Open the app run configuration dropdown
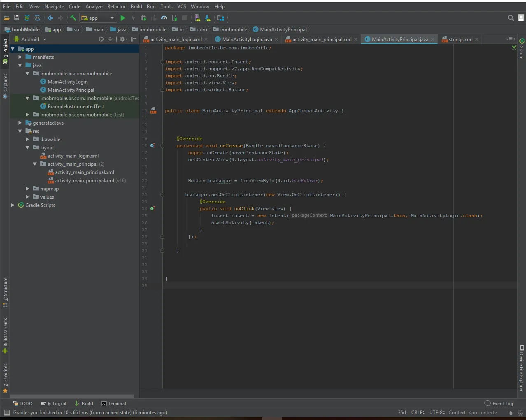 98,18
